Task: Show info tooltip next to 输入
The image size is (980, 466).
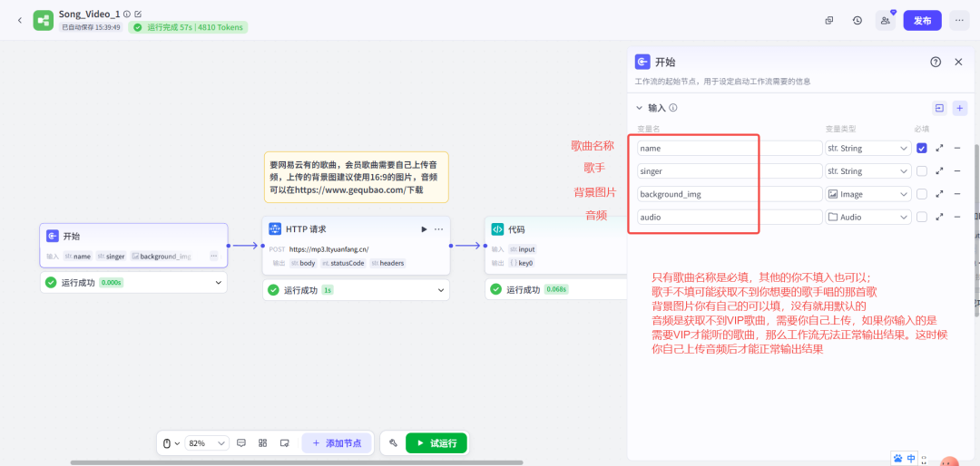Action: (673, 108)
